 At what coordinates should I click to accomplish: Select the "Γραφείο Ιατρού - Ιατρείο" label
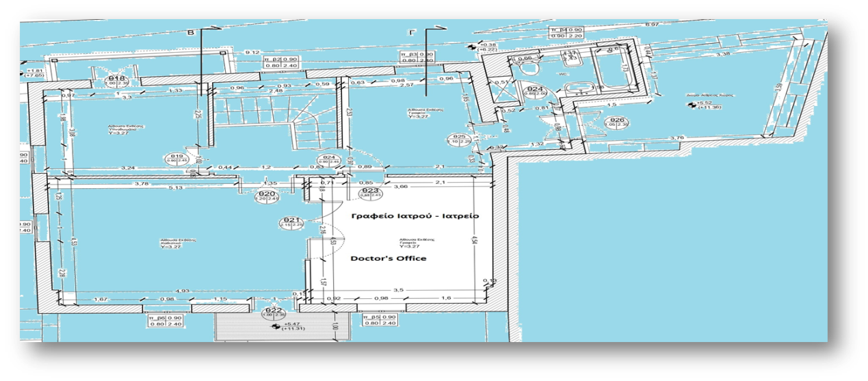pyautogui.click(x=415, y=215)
